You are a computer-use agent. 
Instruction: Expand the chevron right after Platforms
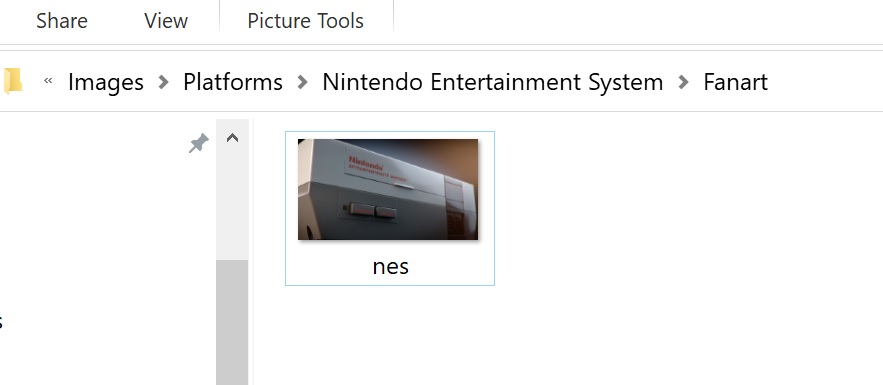pos(302,82)
